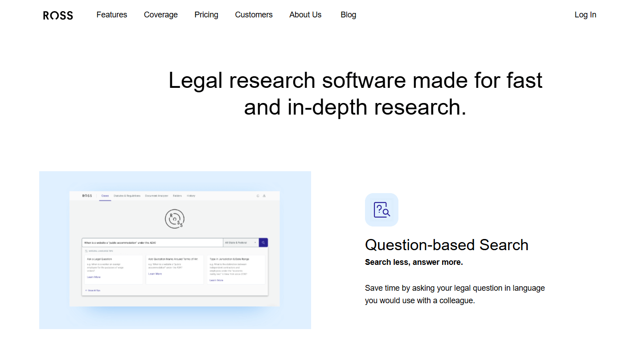Click the circular ROSS emblem in demo
Viewport: 644px width, 342px height.
(174, 219)
